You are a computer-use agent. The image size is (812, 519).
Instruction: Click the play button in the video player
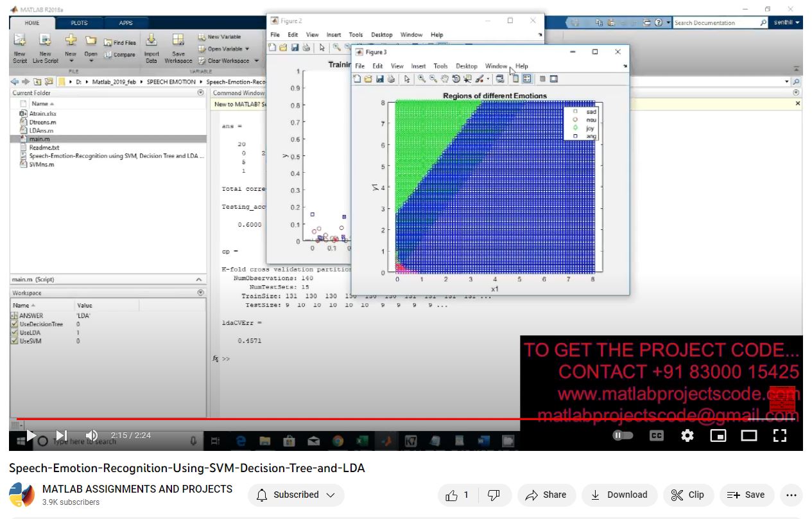31,435
